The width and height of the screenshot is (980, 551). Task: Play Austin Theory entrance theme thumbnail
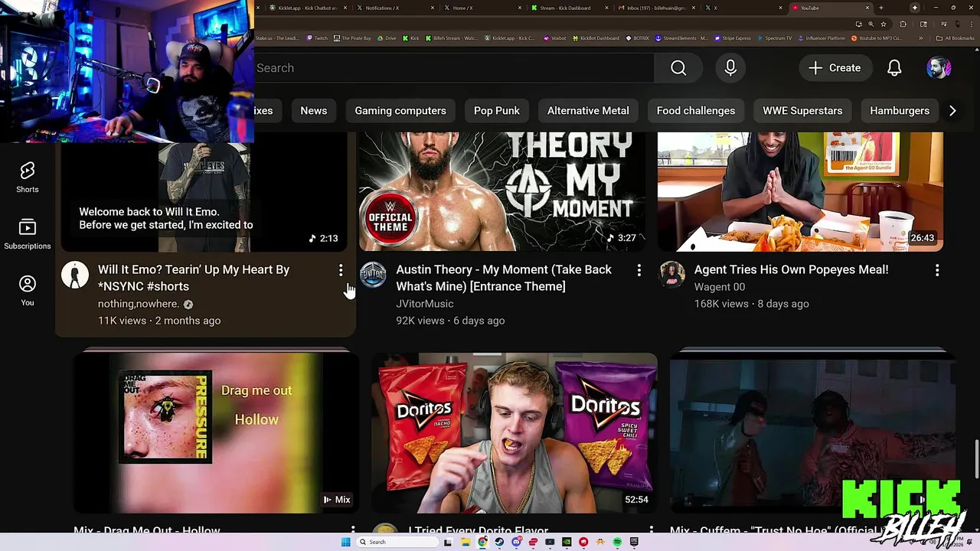point(501,191)
